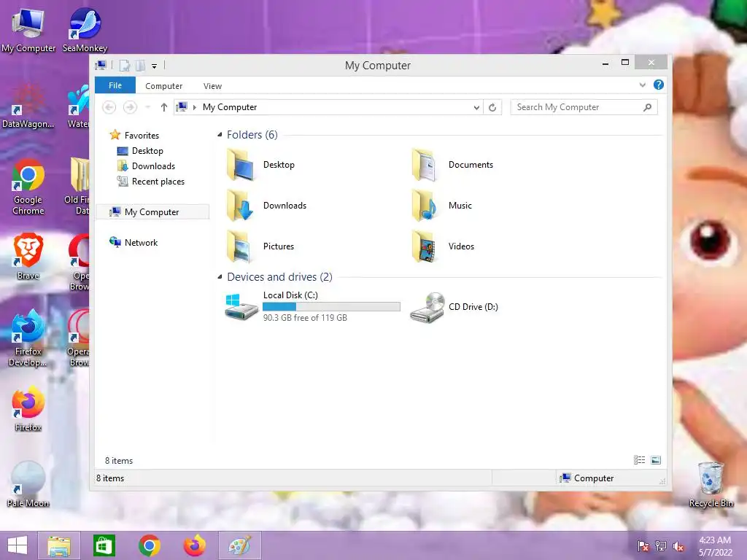Click Action Center flag in tray
Image resolution: width=747 pixels, height=560 pixels.
pos(643,546)
